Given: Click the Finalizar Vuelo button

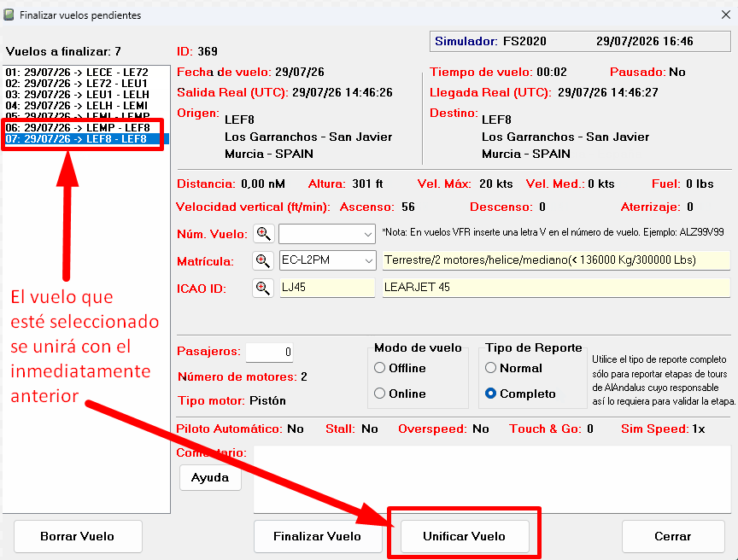Looking at the screenshot, I should coord(317,536).
